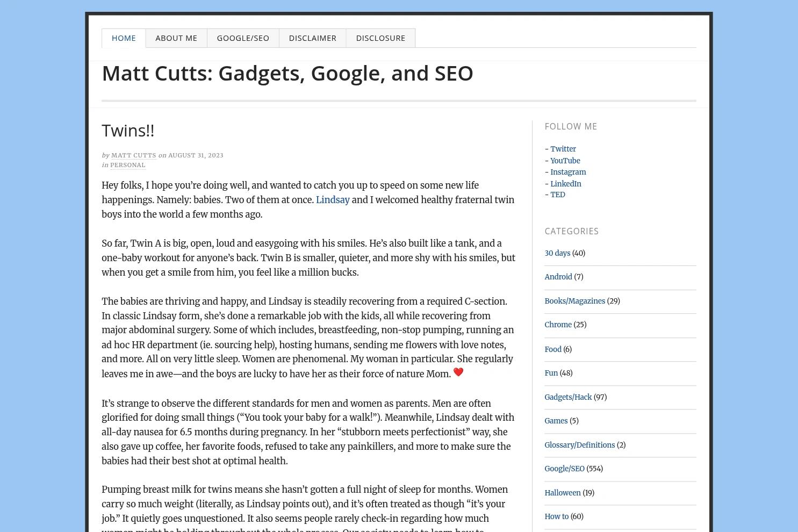Click the blog title Matt Cutts: Gadgets, Google, and SEO

coord(287,73)
